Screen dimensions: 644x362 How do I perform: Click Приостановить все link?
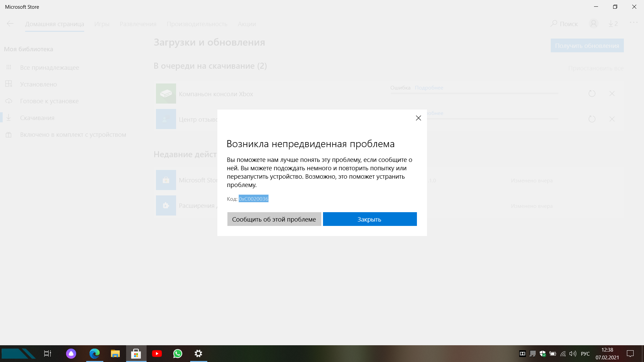point(596,68)
